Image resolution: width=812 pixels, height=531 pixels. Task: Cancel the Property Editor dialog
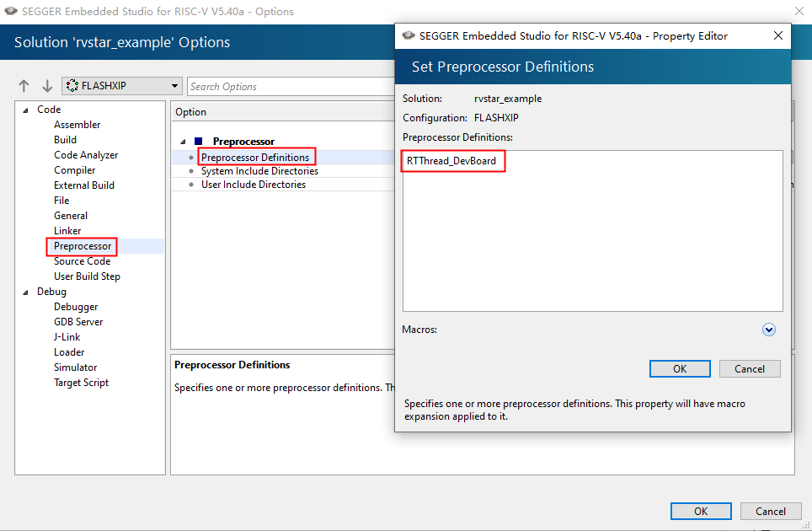[750, 369]
